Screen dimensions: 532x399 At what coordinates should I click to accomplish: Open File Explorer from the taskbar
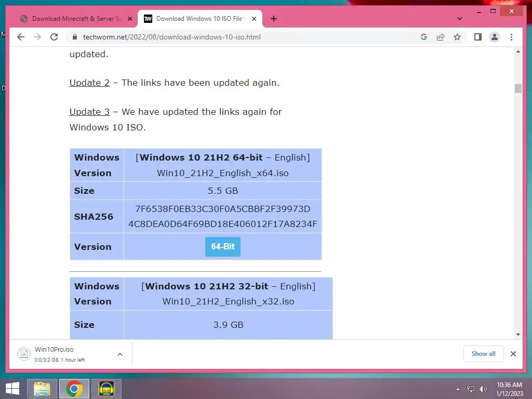pos(42,389)
